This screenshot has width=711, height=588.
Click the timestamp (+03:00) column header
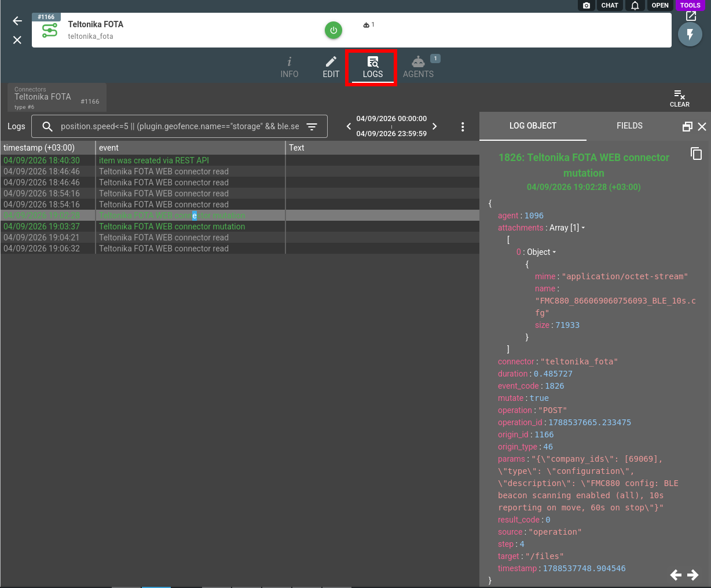[x=48, y=148]
